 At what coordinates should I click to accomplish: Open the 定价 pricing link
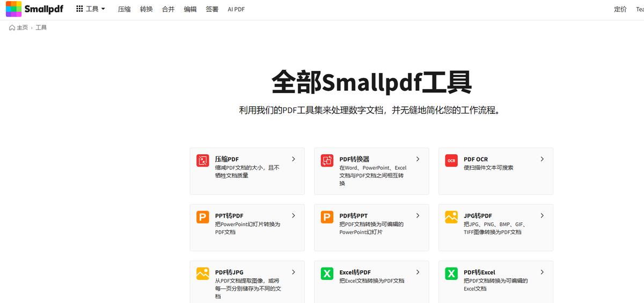click(620, 9)
